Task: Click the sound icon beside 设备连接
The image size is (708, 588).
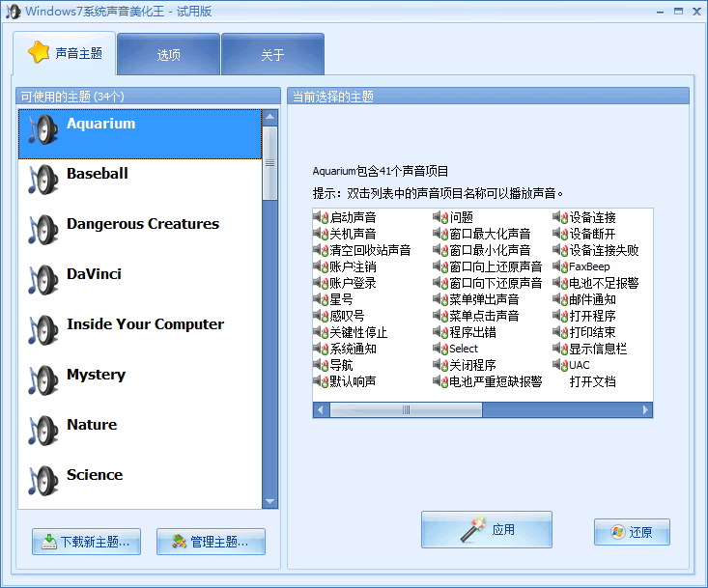Action: point(560,217)
